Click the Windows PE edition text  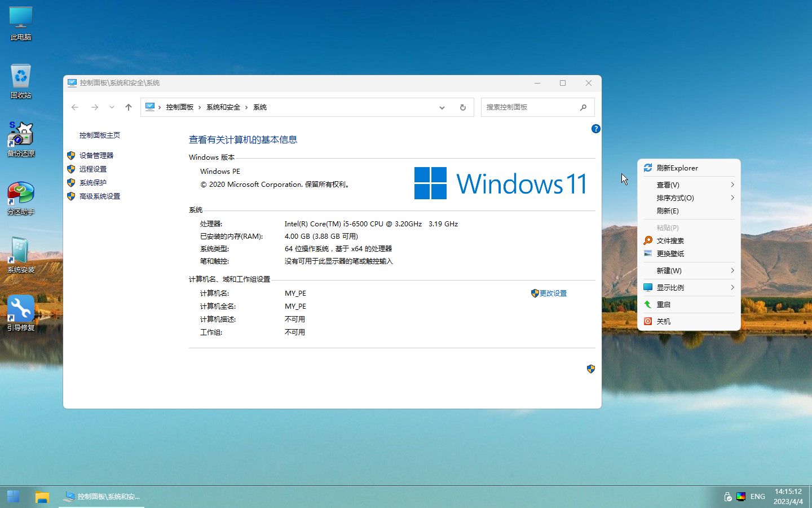tap(220, 172)
